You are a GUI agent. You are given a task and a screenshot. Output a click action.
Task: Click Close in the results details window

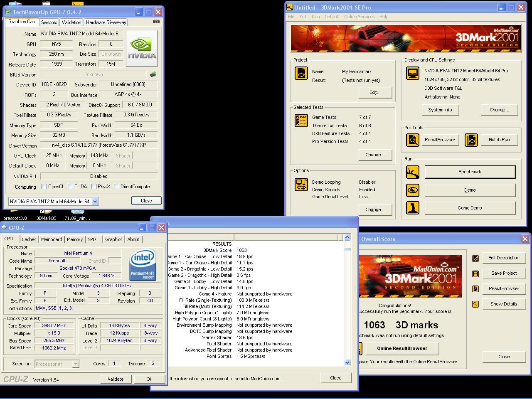coord(336,378)
